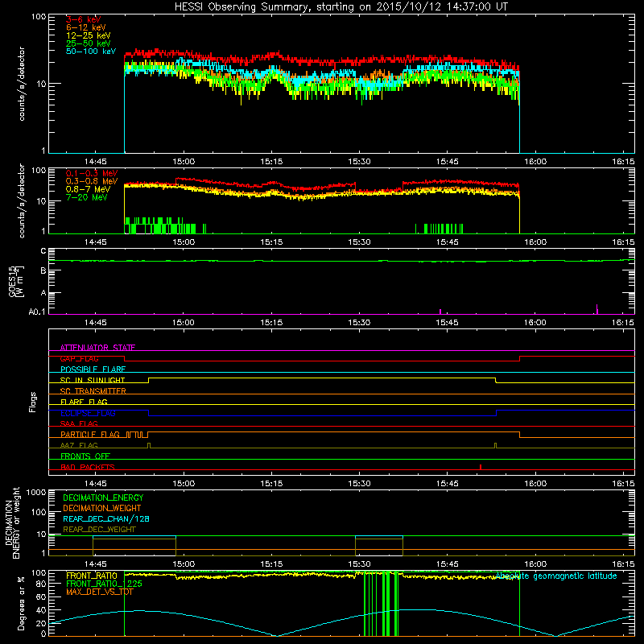Click the 0.3-0.8 MeV legend label

point(92,181)
